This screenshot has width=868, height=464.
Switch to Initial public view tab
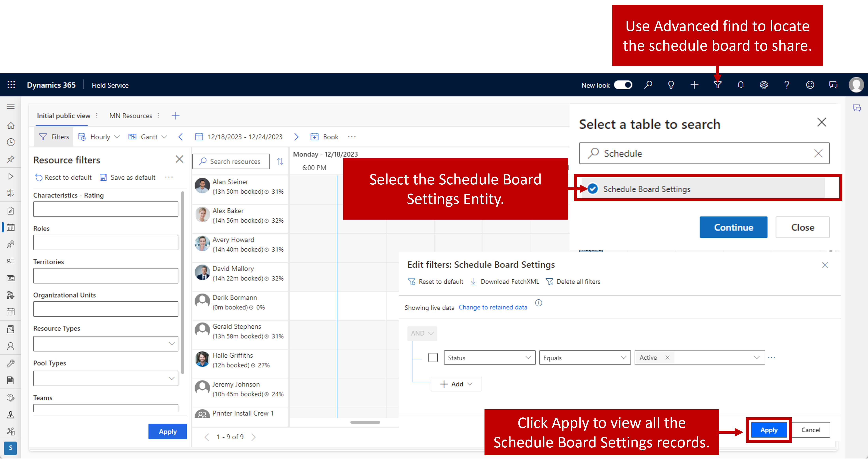64,116
